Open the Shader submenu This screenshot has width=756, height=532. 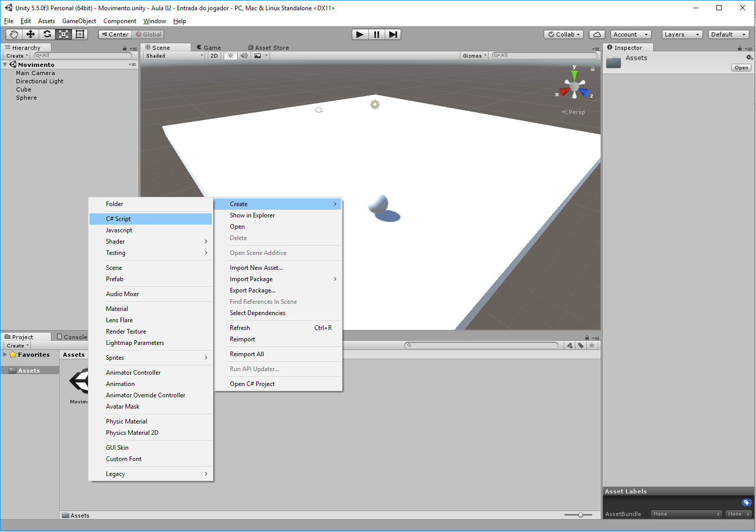tap(151, 242)
